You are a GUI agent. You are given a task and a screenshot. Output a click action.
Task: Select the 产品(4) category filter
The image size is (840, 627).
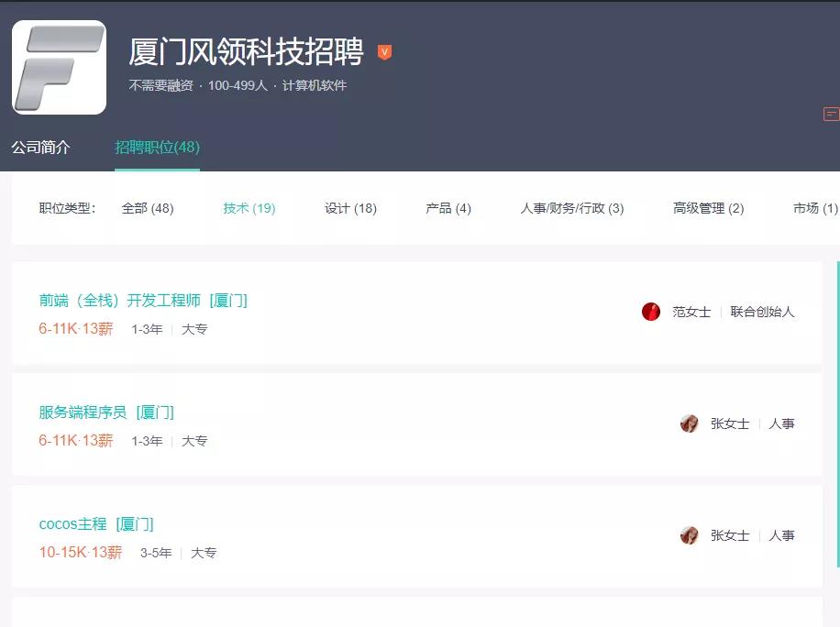pyautogui.click(x=448, y=208)
